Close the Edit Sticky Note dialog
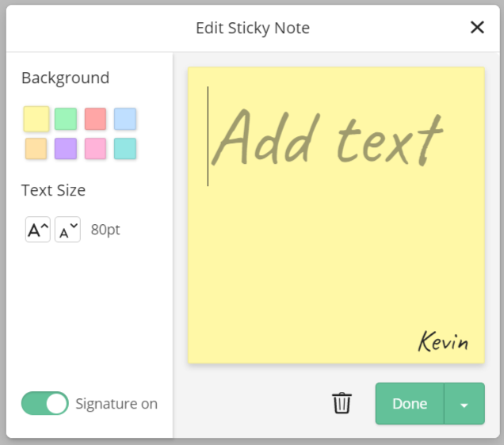The height and width of the screenshot is (445, 504). [x=477, y=27]
